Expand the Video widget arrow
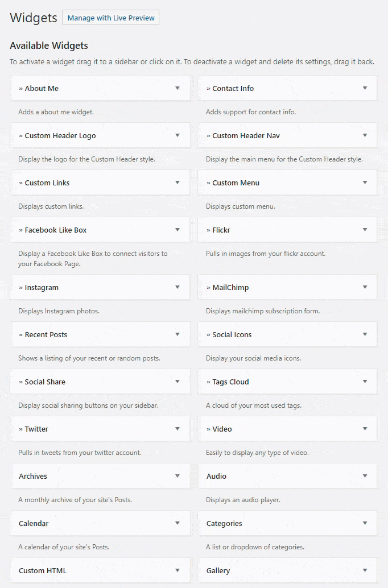 pyautogui.click(x=365, y=429)
